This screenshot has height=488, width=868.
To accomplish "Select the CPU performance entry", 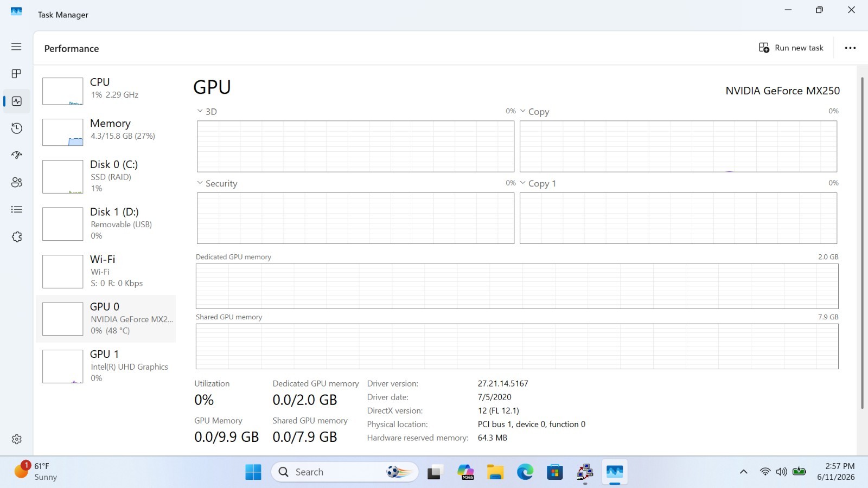I will tap(106, 91).
